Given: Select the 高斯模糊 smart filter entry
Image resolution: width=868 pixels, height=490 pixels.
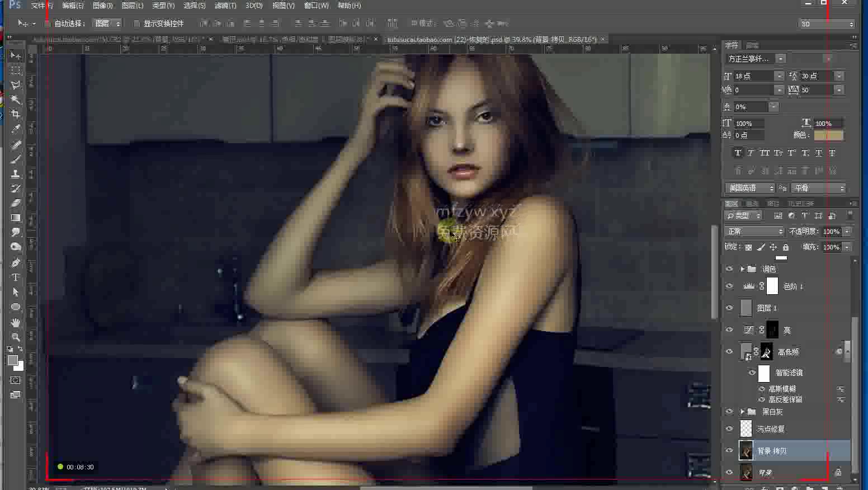Looking at the screenshot, I should pyautogui.click(x=782, y=389).
